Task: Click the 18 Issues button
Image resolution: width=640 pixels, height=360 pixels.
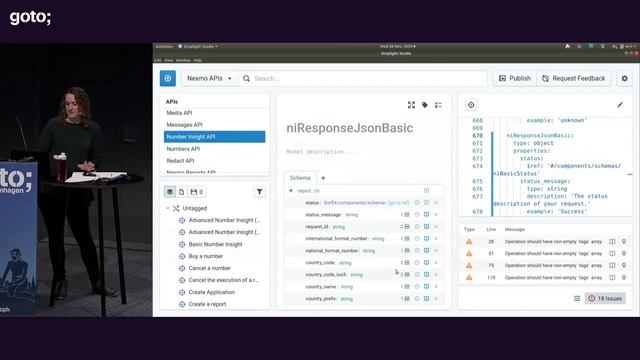Action: 605,299
